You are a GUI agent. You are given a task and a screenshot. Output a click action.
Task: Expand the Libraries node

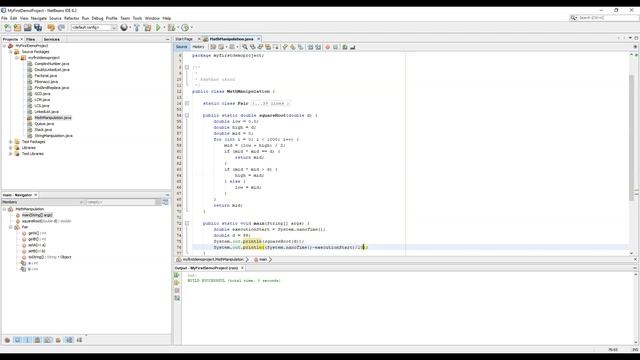click(x=11, y=148)
